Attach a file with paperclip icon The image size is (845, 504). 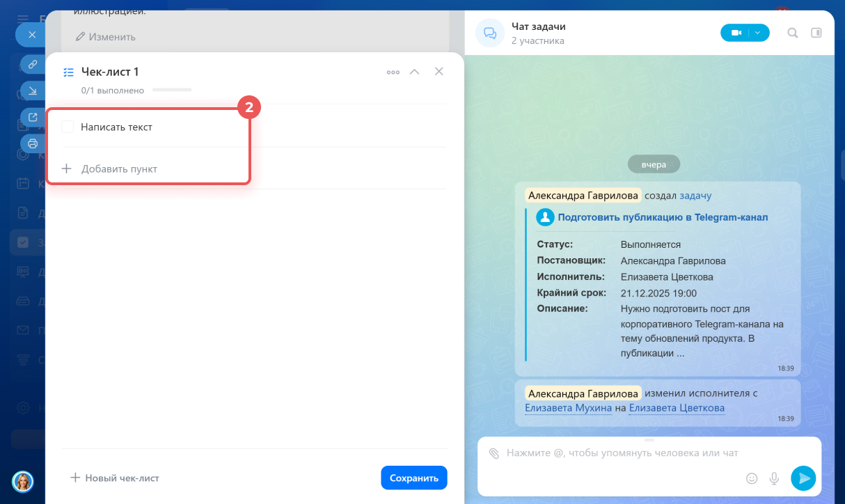pos(493,453)
